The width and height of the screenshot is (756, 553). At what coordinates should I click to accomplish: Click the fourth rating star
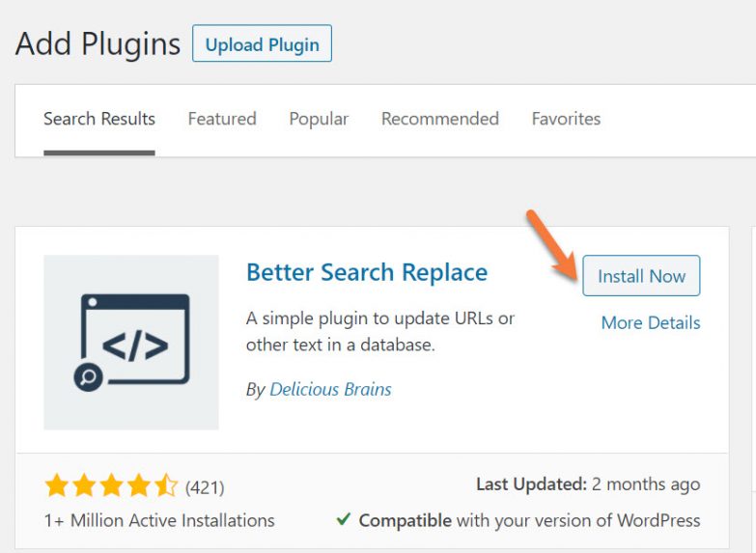pos(138,485)
